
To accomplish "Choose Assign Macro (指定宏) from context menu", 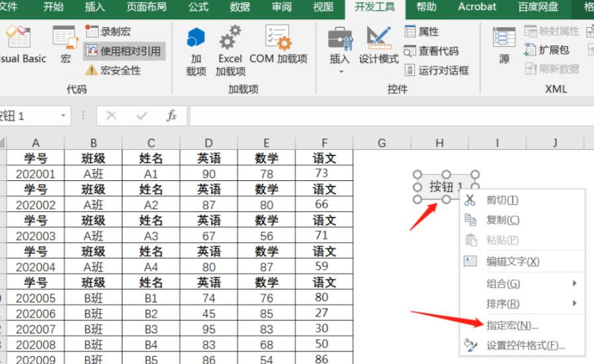I will coord(512,325).
